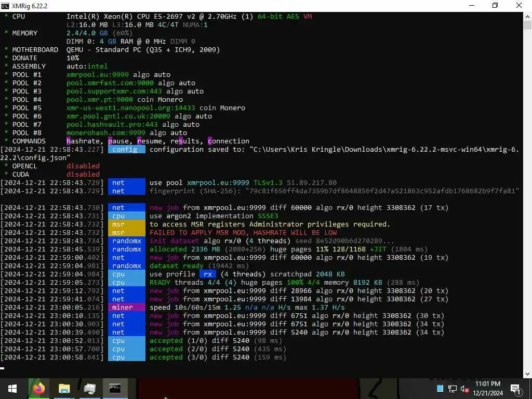Viewport: 532px width, 399px height.
Task: Click 'dataset ready' log message
Action: 177,265
